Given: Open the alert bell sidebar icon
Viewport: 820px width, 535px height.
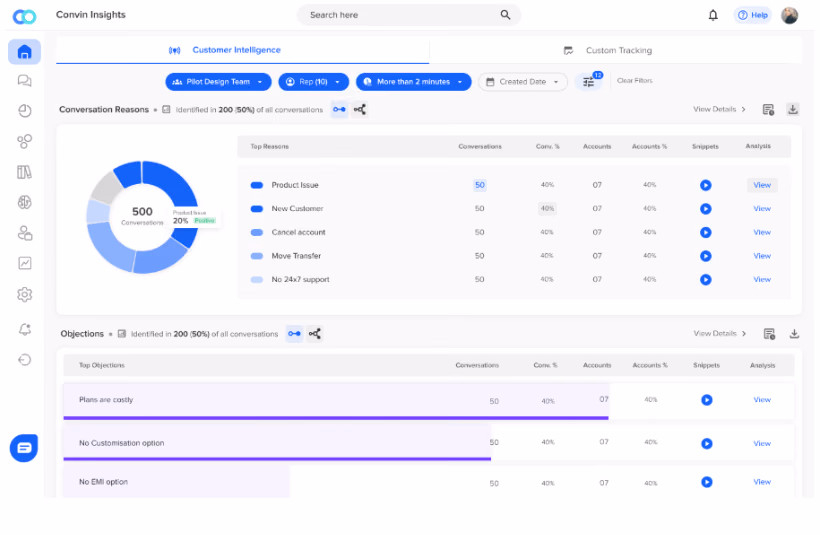Looking at the screenshot, I should click(25, 329).
